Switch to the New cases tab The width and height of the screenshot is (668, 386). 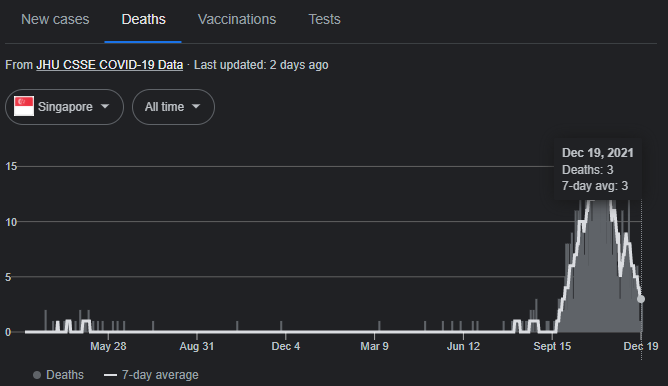pyautogui.click(x=55, y=19)
